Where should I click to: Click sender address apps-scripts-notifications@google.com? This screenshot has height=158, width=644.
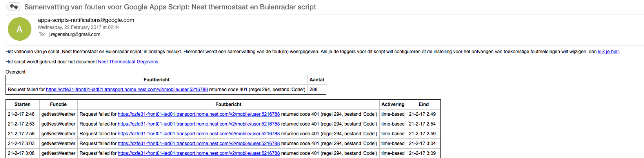[86, 20]
